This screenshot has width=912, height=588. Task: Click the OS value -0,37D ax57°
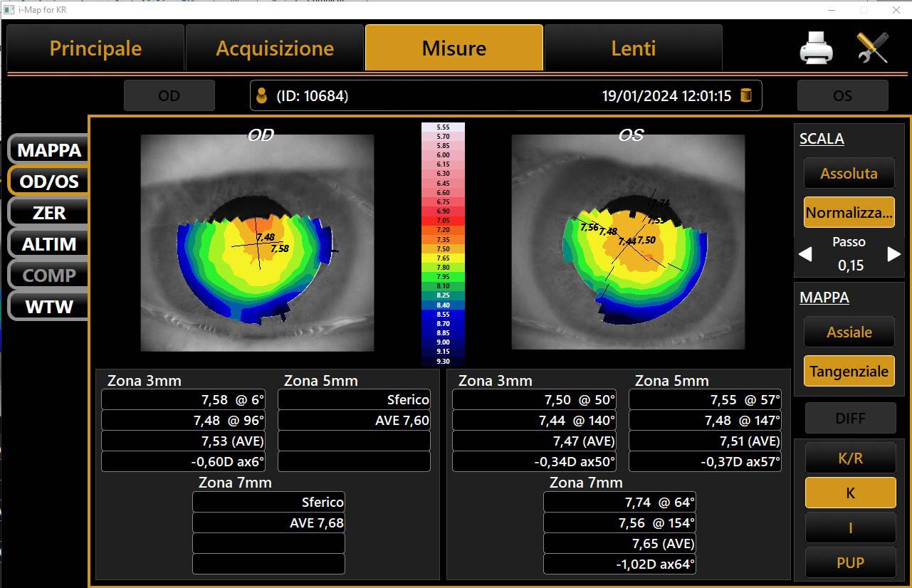point(706,462)
